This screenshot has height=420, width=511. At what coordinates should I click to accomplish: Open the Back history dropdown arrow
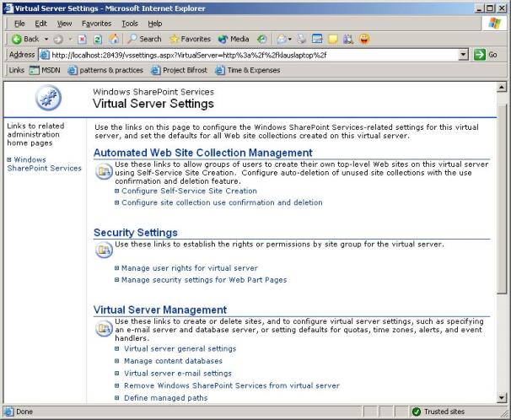pyautogui.click(x=46, y=39)
